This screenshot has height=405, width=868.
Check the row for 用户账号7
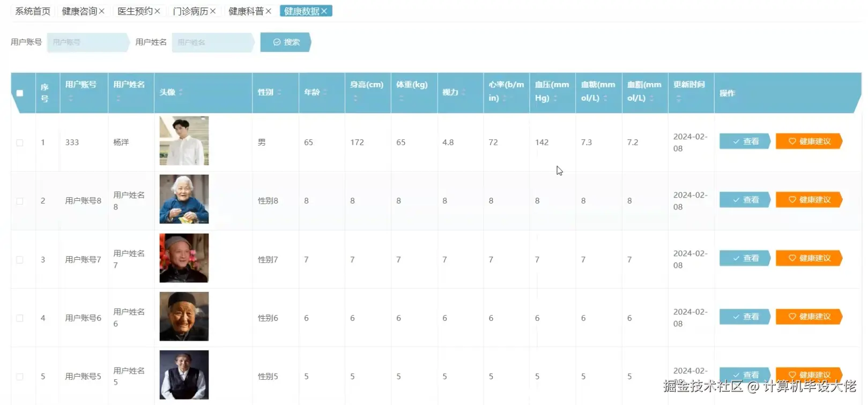point(20,259)
